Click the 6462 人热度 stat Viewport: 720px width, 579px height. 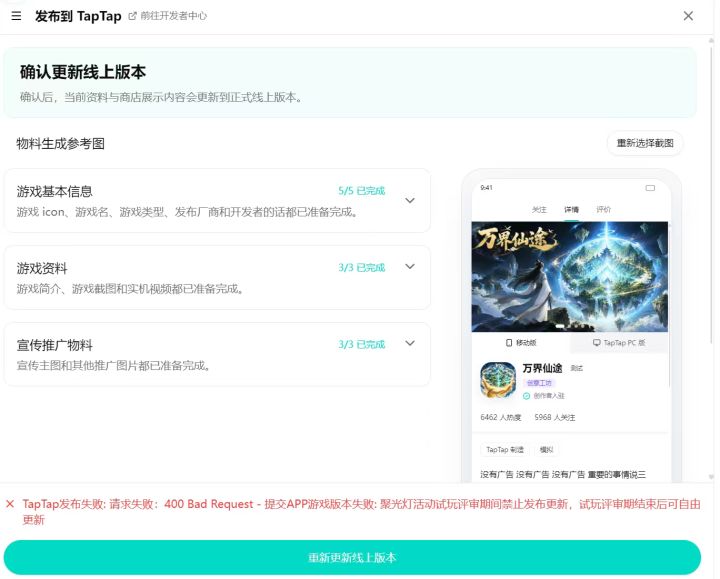pyautogui.click(x=501, y=417)
